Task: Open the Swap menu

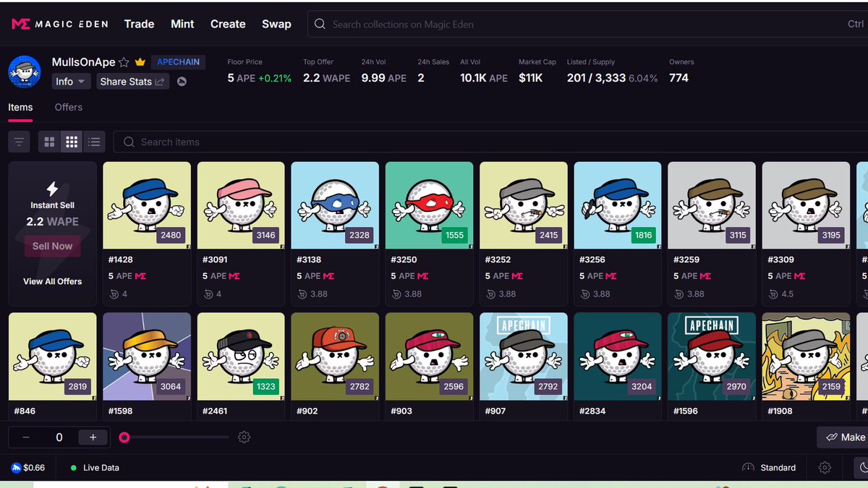Action: tap(276, 24)
